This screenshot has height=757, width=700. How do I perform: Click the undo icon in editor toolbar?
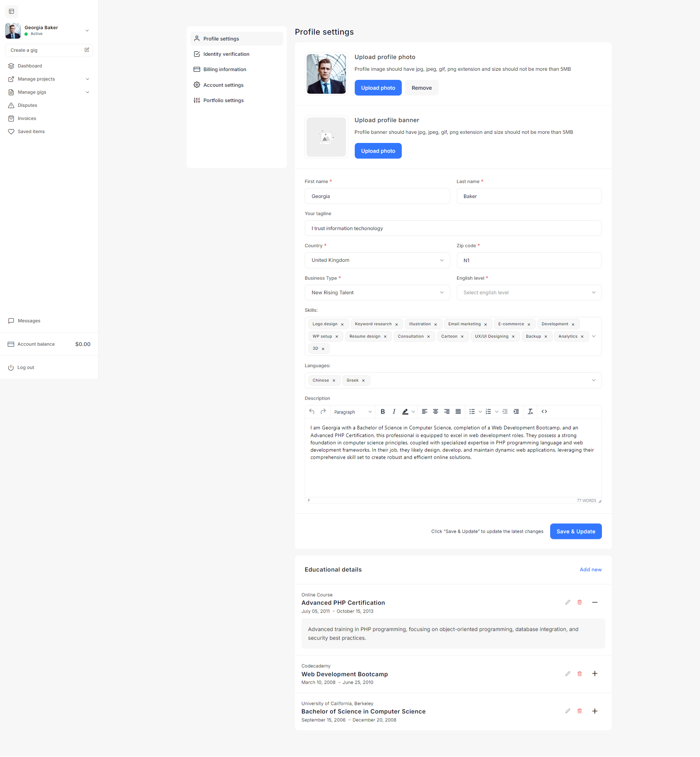tap(312, 411)
